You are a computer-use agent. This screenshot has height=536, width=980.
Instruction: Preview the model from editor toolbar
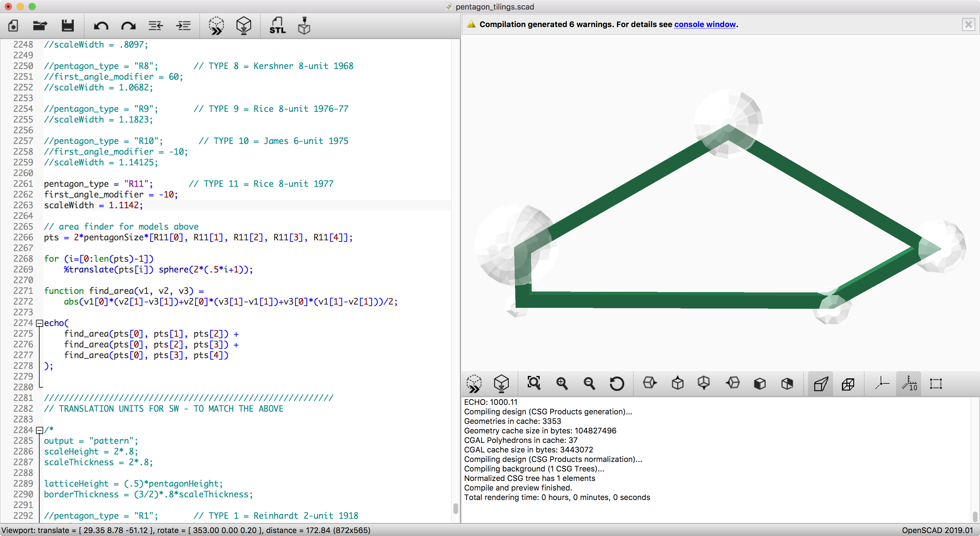(x=216, y=26)
